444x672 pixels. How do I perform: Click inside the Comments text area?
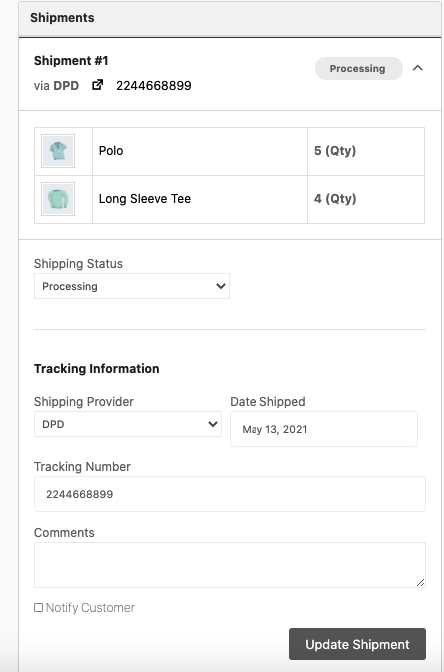230,565
